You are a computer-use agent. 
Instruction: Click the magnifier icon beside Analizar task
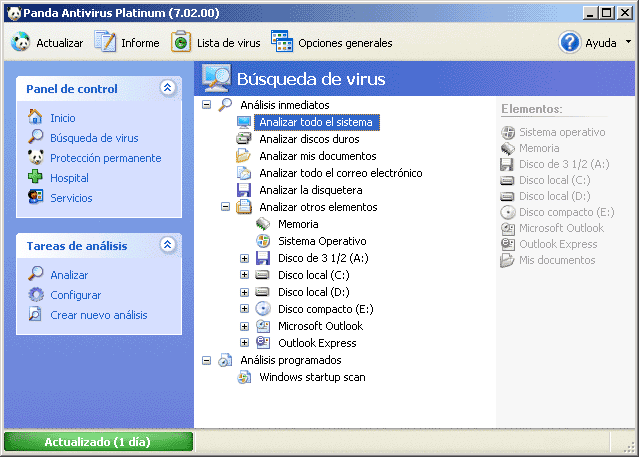(x=35, y=274)
